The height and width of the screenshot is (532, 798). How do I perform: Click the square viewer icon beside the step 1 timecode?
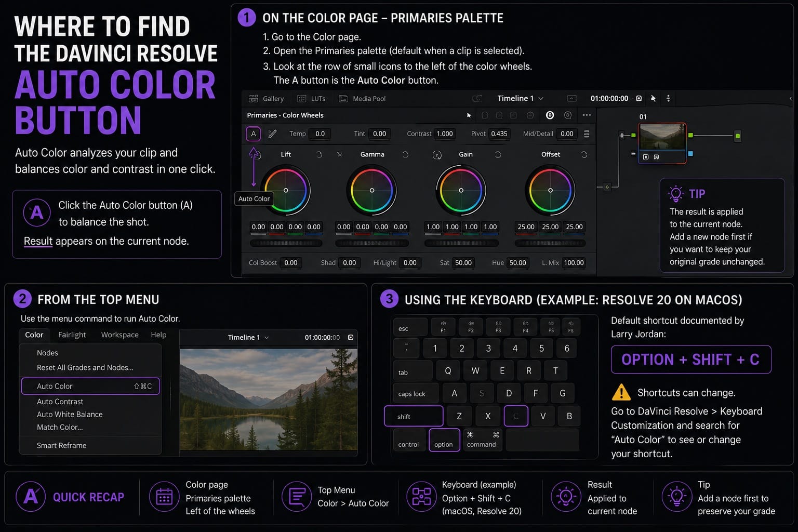click(x=639, y=98)
